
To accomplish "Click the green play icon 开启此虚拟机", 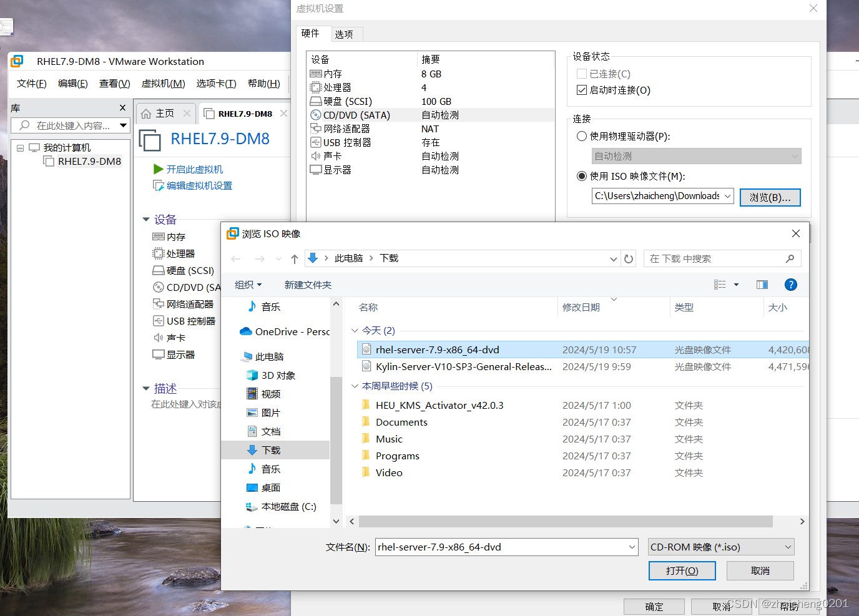I will click(159, 169).
